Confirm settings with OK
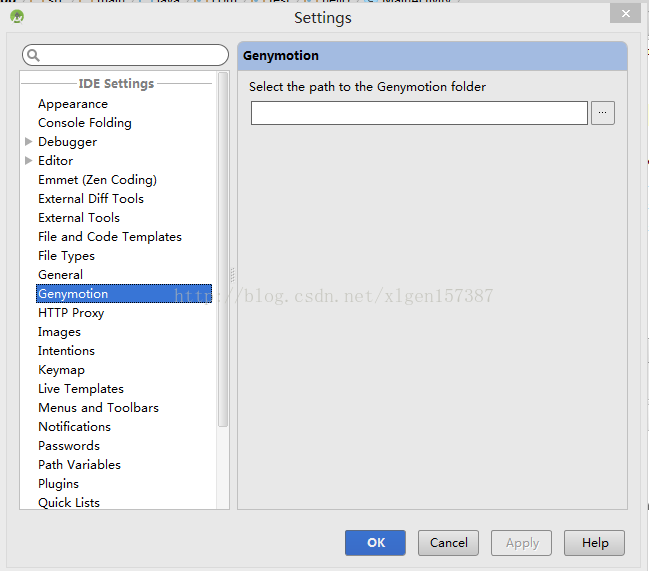 [x=375, y=543]
